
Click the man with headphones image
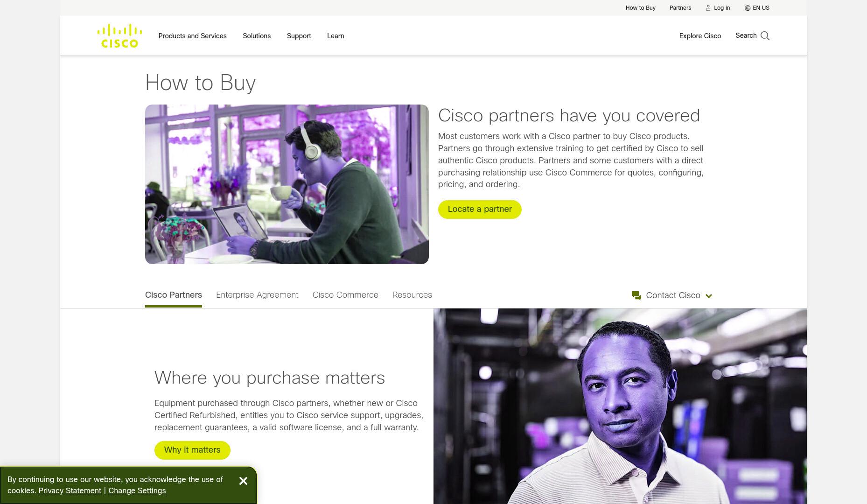pyautogui.click(x=287, y=184)
